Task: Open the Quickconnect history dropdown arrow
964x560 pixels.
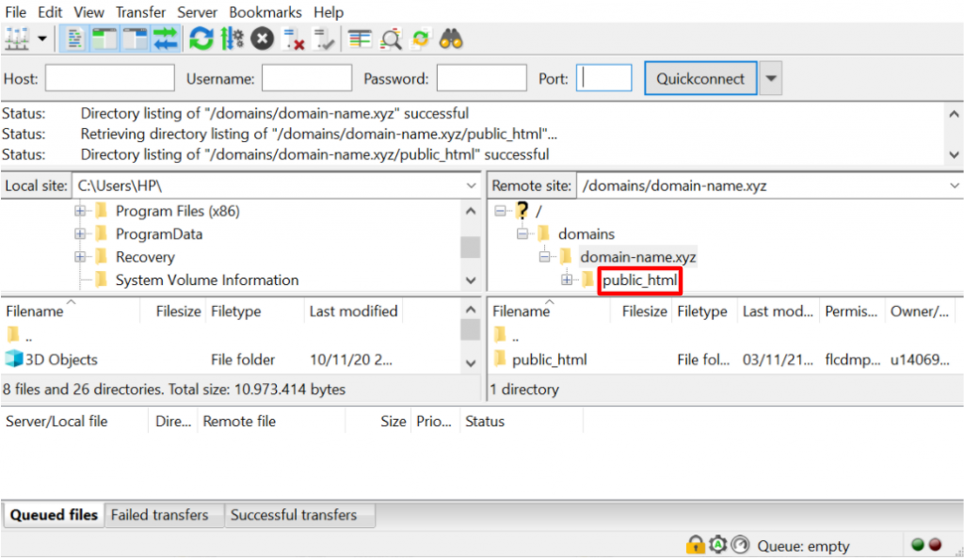Action: pyautogui.click(x=771, y=79)
